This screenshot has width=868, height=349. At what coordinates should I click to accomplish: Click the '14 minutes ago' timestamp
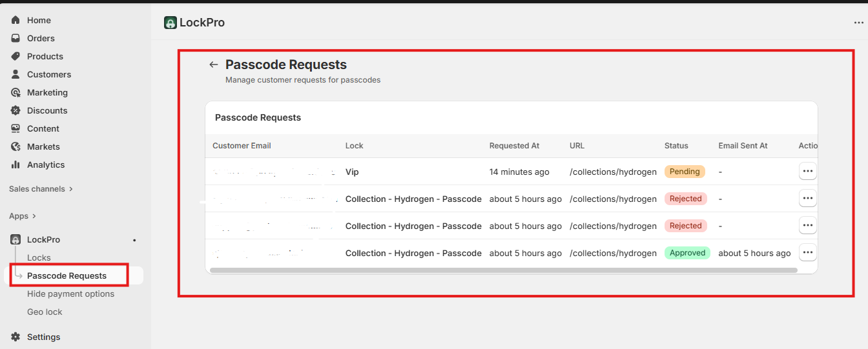coord(519,172)
